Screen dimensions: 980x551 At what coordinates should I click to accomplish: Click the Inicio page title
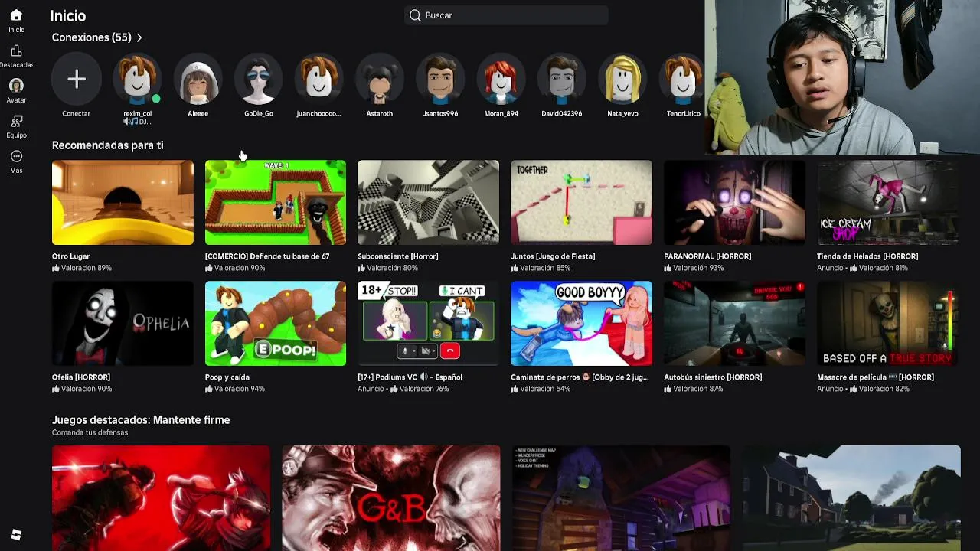[67, 16]
